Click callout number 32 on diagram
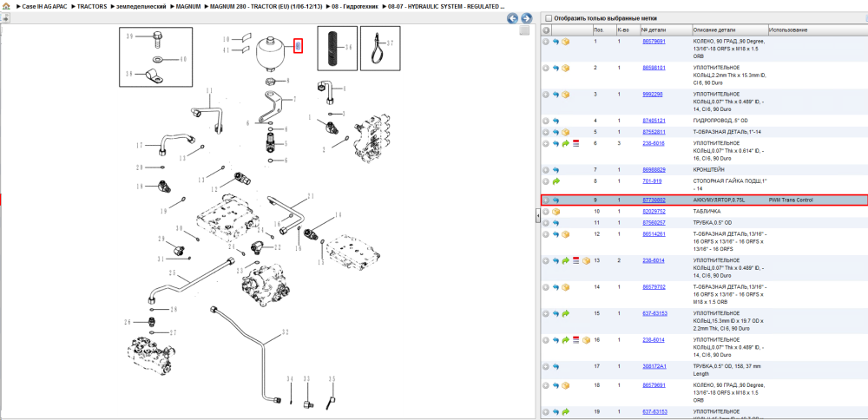 (286, 332)
